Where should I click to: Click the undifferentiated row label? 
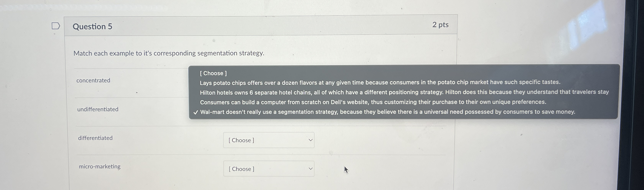(x=98, y=109)
